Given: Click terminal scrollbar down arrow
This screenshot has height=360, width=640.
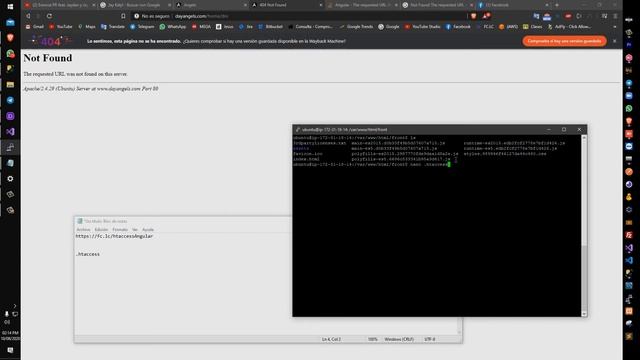Looking at the screenshot, I should [x=584, y=314].
